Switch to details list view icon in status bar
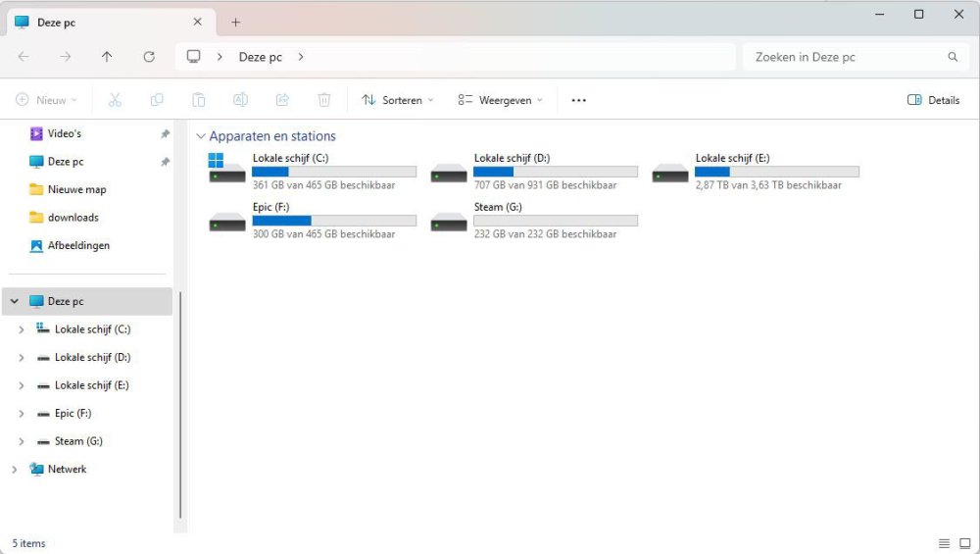 coord(944,543)
